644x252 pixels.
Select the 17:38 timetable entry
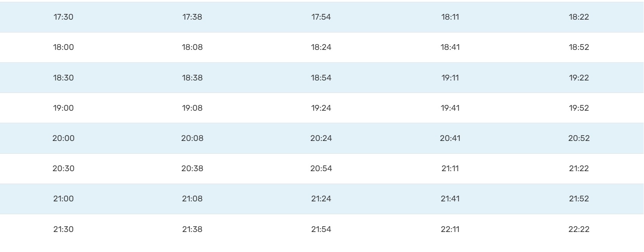click(192, 17)
